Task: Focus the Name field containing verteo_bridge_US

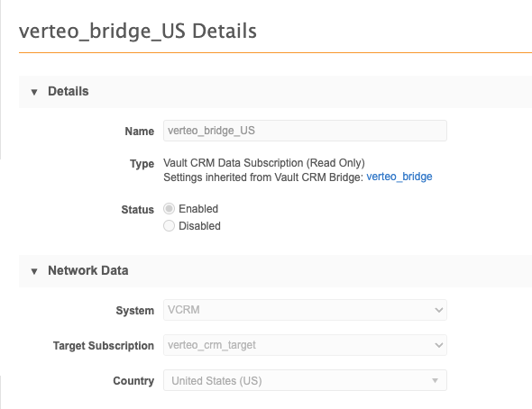Action: pos(305,131)
